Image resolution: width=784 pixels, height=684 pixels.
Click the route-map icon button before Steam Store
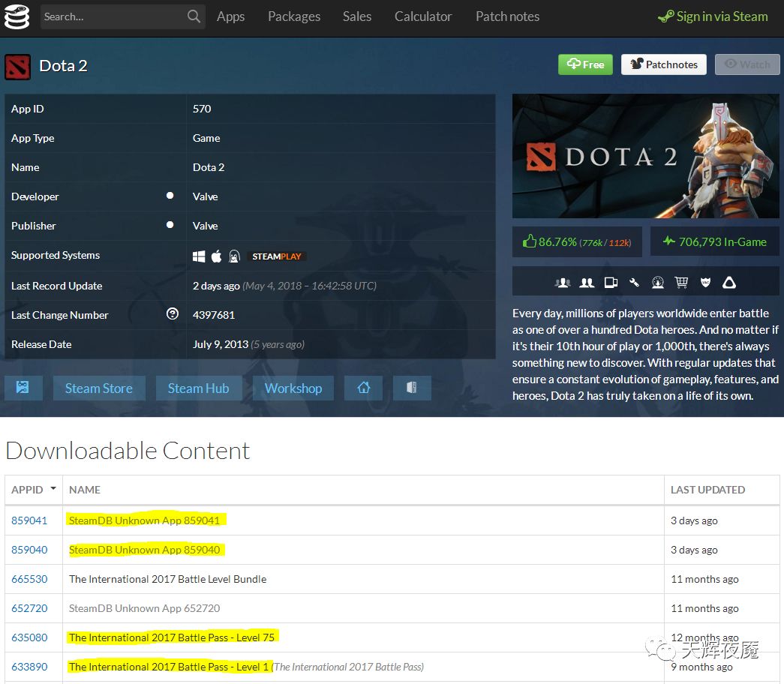23,388
